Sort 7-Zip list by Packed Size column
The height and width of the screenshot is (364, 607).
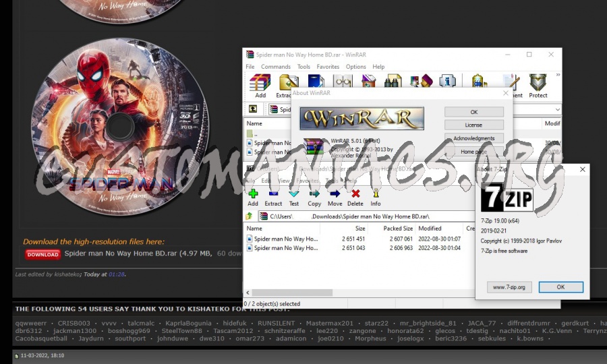[x=391, y=229]
